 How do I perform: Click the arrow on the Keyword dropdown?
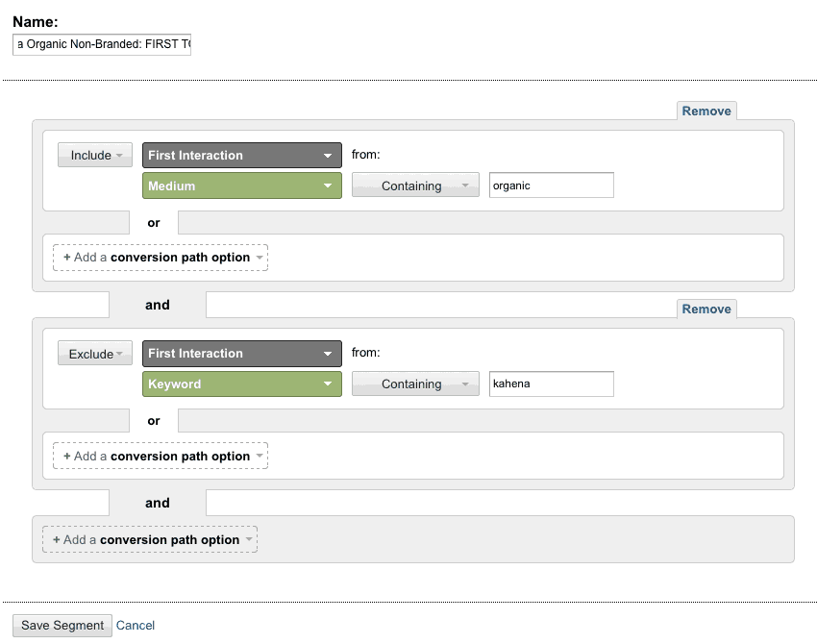328,384
